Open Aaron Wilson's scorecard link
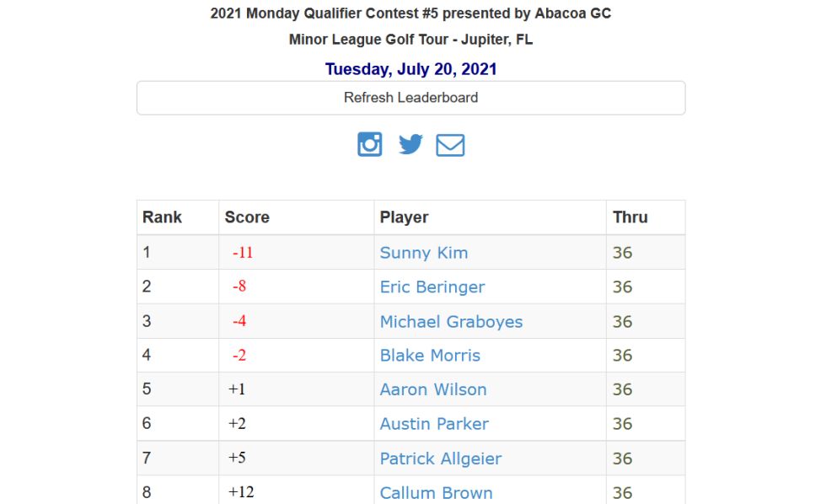826x504 pixels. click(x=433, y=389)
